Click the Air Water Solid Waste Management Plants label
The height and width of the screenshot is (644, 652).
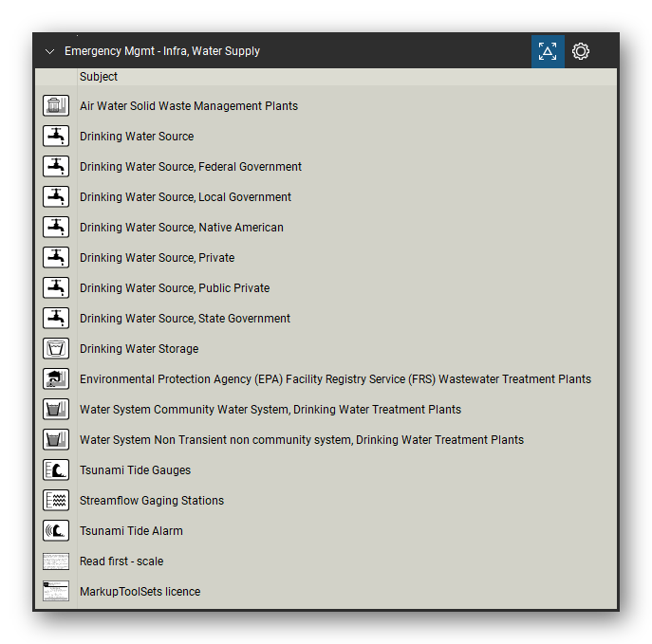(x=189, y=106)
